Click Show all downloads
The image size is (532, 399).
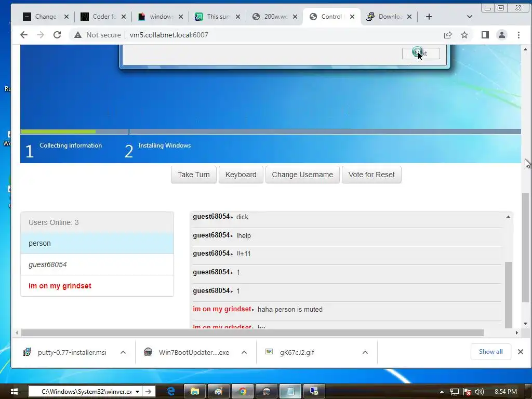[x=490, y=352]
